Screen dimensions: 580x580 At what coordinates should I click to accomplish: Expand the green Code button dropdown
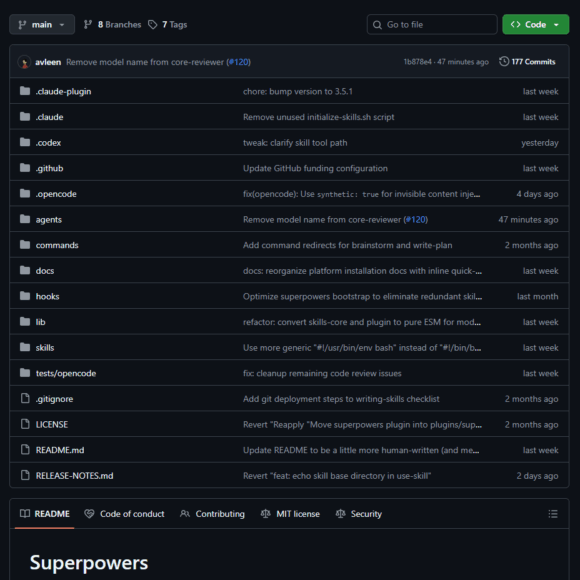tap(535, 24)
